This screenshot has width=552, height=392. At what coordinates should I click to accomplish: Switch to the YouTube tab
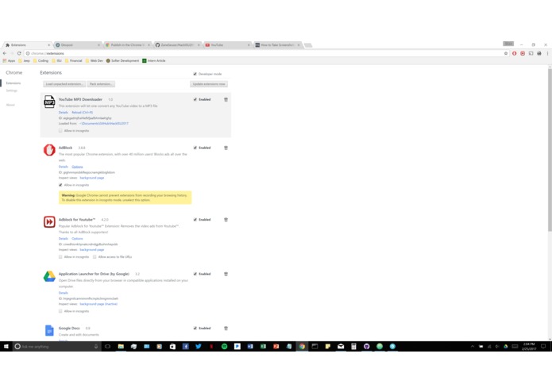coord(227,45)
